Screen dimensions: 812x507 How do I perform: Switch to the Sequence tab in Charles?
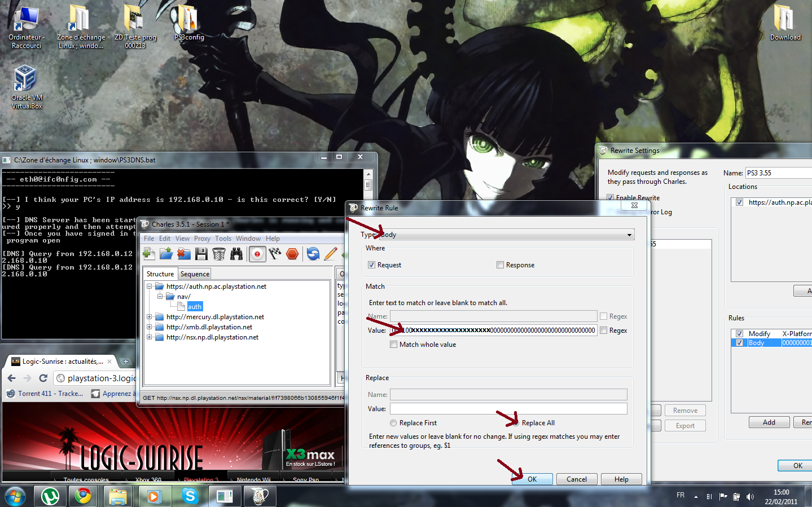195,274
